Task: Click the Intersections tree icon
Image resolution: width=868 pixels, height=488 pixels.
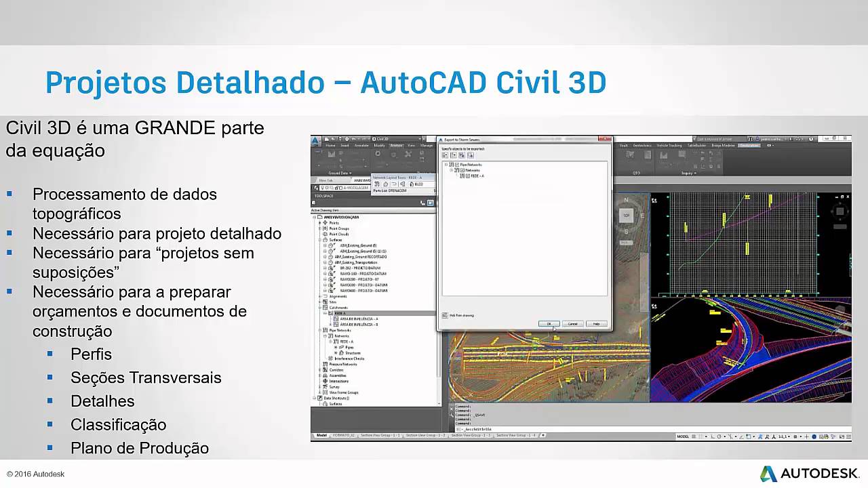Action: [x=325, y=381]
